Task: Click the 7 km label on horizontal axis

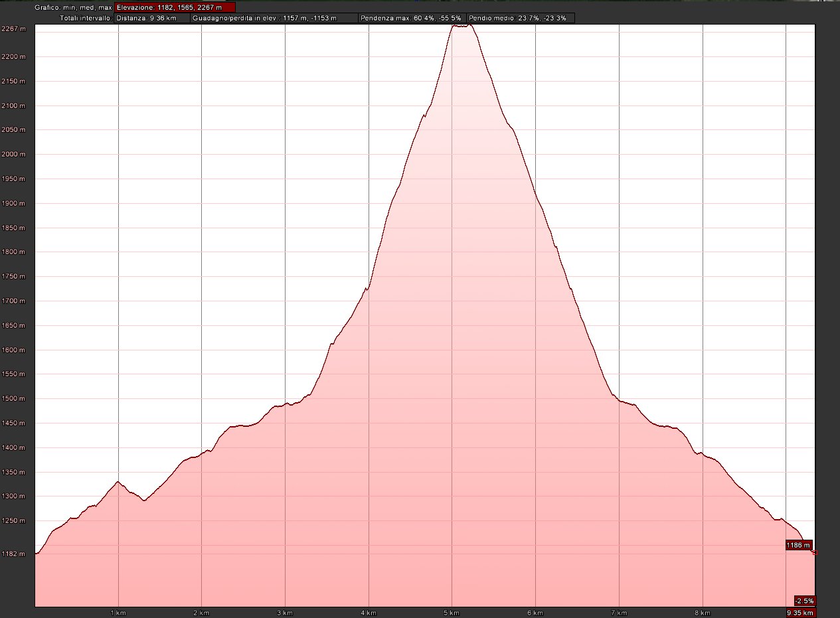Action: [x=619, y=613]
